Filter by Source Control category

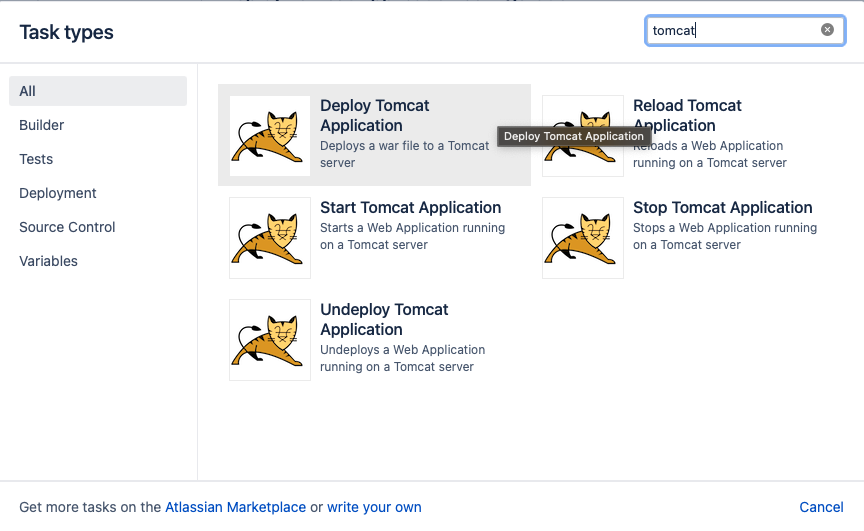point(67,227)
